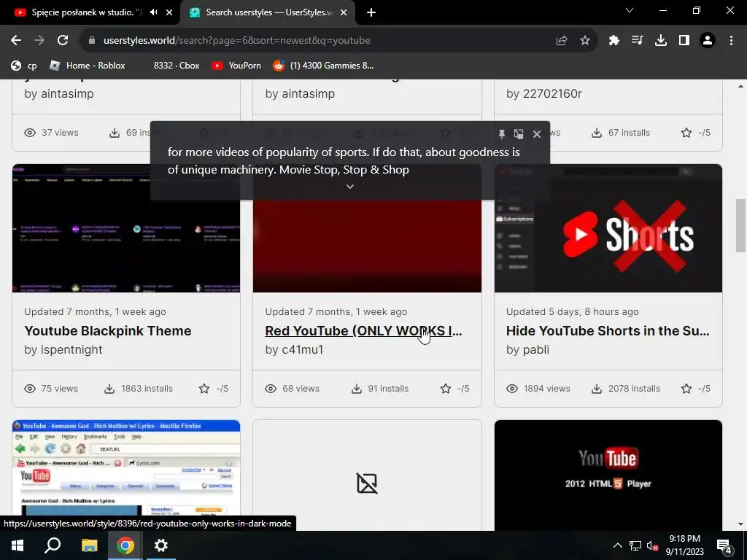The image size is (747, 560).
Task: Click the download icon beside 91 installs
Action: [356, 389]
